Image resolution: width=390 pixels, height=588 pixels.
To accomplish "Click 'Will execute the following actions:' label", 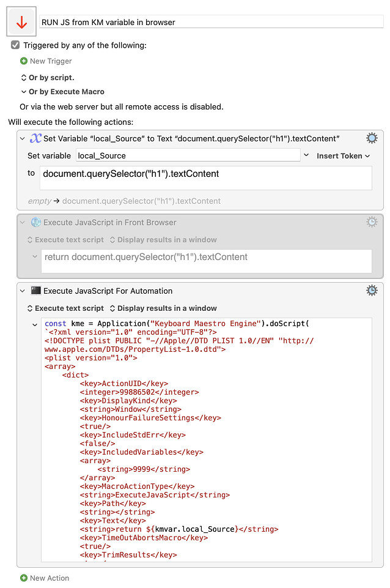I will tap(71, 122).
